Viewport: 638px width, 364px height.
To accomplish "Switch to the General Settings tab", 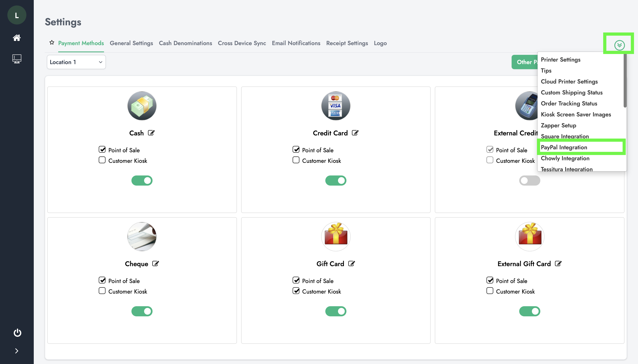I will 131,43.
